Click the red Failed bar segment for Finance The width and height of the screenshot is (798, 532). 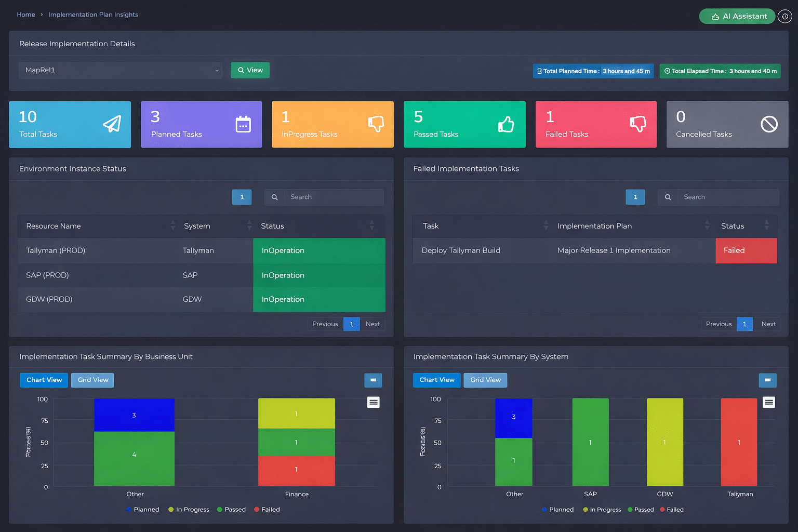click(296, 470)
